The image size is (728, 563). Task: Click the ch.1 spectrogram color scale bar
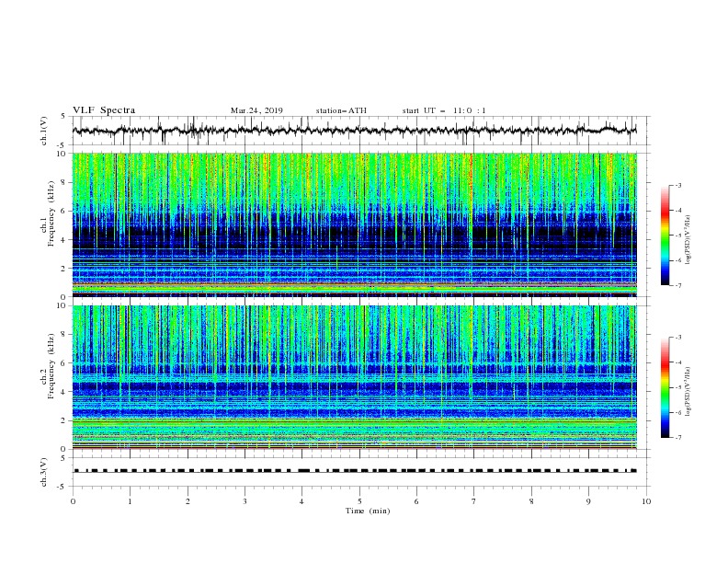[665, 235]
